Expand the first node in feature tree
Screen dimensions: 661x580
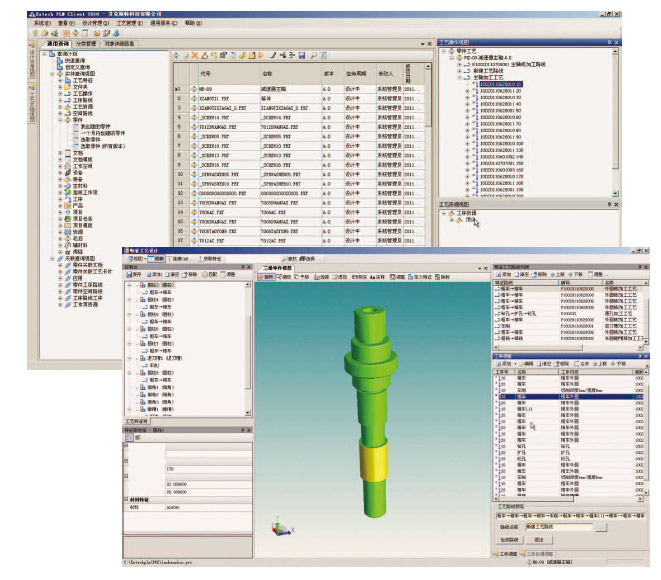(130, 285)
